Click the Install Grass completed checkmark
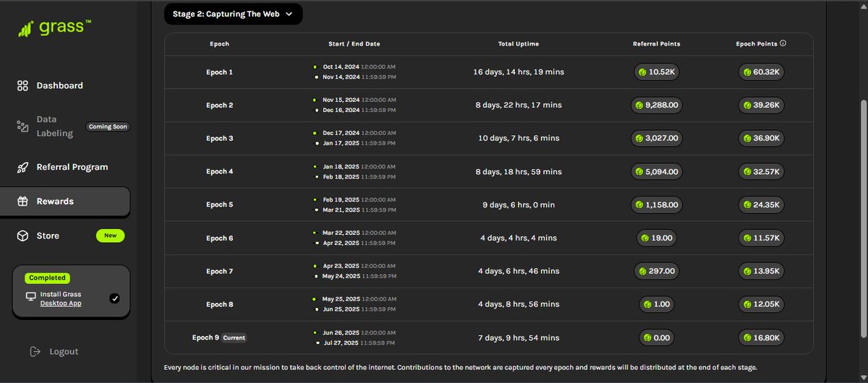Viewport: 868px width, 383px height. [x=114, y=298]
